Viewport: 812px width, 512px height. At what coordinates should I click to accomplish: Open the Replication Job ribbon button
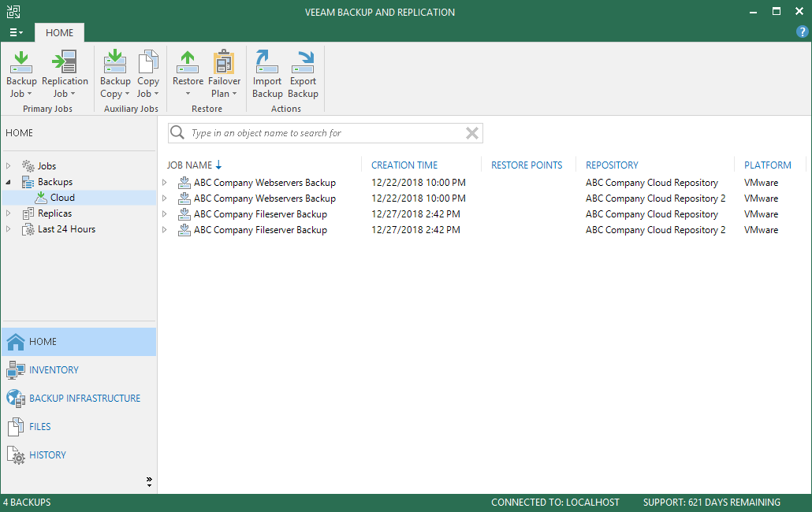pos(65,73)
